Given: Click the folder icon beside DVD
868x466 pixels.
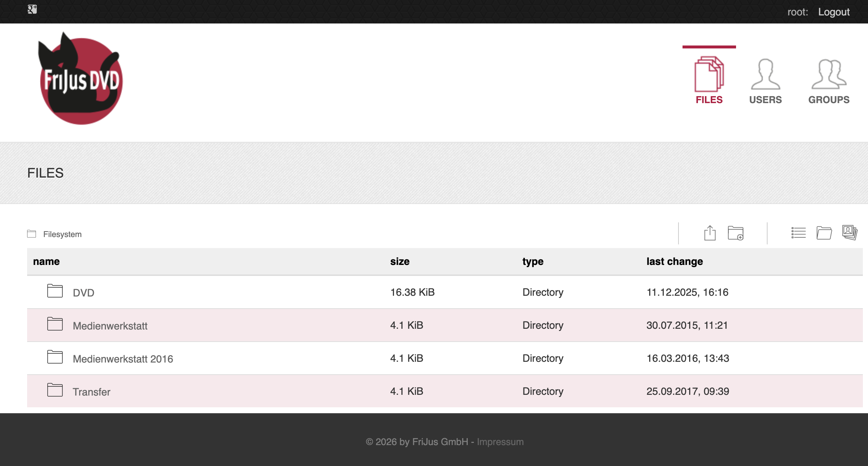Looking at the screenshot, I should 54,291.
